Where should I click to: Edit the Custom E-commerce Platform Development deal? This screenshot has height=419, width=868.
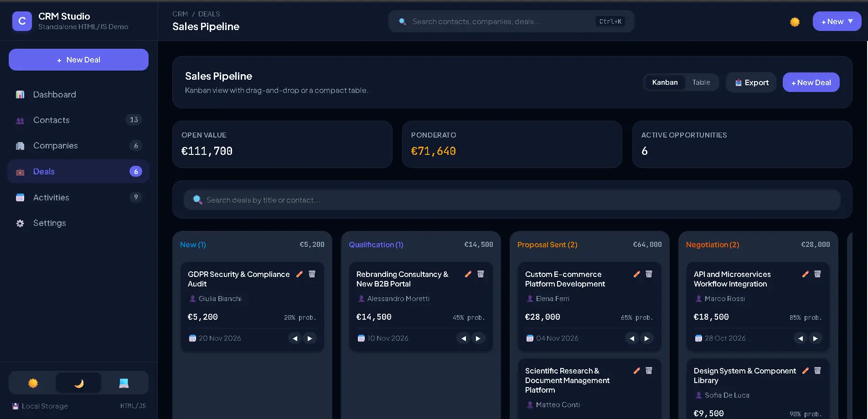point(637,274)
